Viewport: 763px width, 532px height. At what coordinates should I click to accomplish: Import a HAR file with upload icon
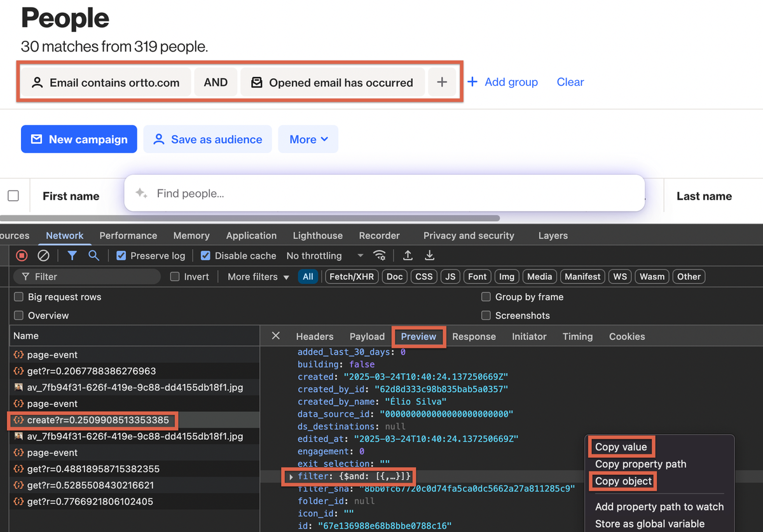coord(408,256)
